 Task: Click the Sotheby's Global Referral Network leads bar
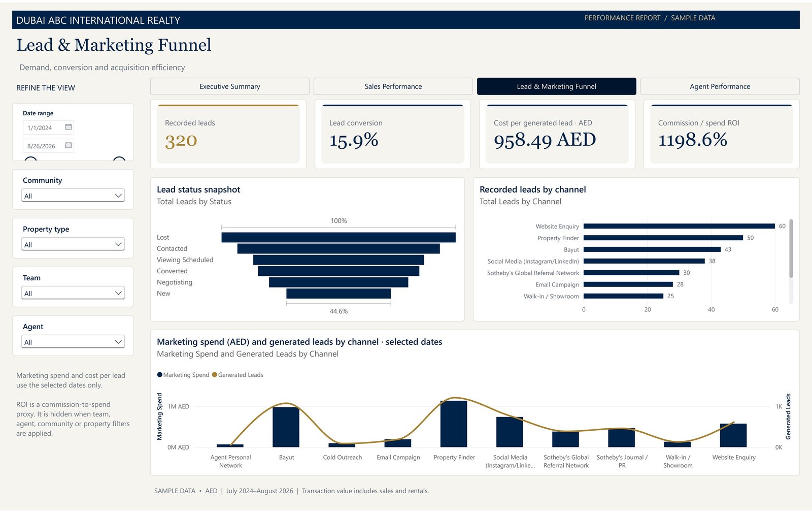[x=631, y=273]
